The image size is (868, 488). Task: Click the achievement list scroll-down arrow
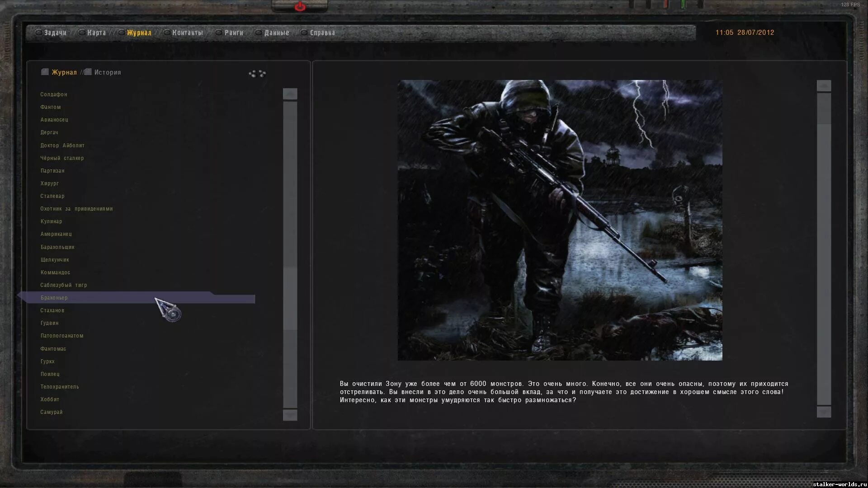click(290, 415)
